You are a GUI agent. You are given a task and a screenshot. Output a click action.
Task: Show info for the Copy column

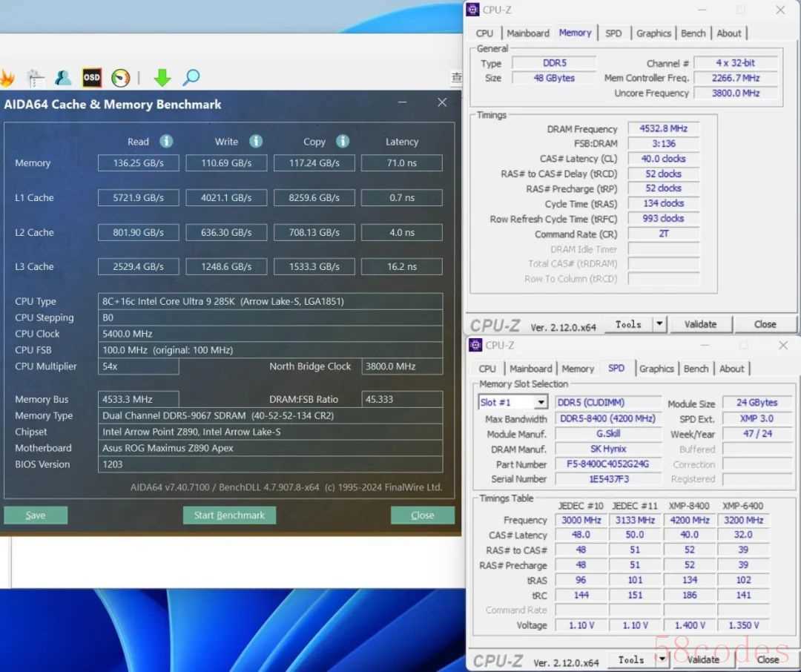coord(343,141)
